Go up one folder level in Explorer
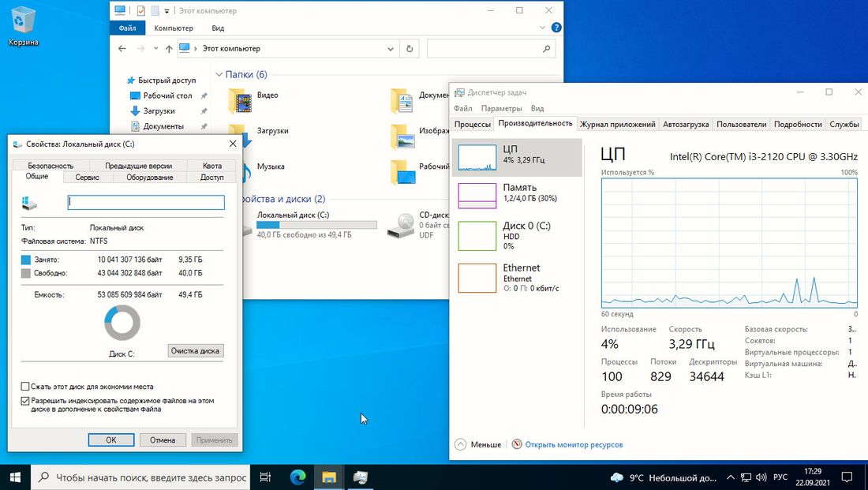868x490 pixels. 169,49
